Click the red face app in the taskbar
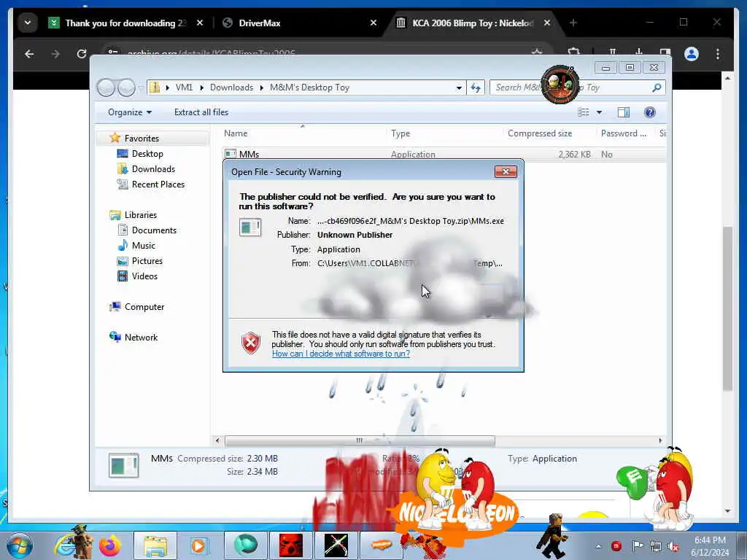 [x=290, y=545]
